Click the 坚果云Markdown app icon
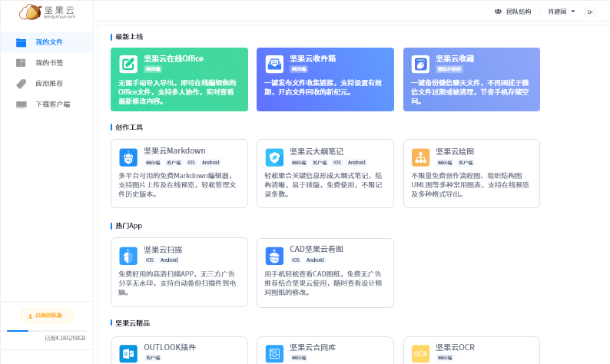This screenshot has width=610, height=364. (x=128, y=157)
